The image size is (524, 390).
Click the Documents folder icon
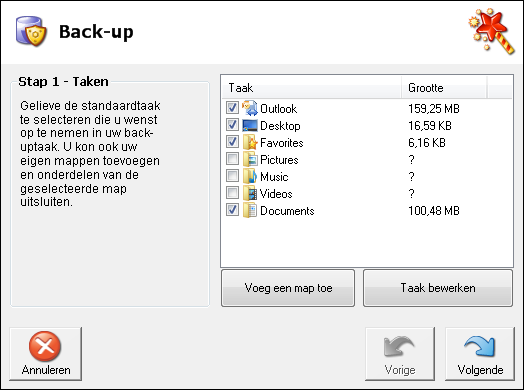[x=250, y=211]
